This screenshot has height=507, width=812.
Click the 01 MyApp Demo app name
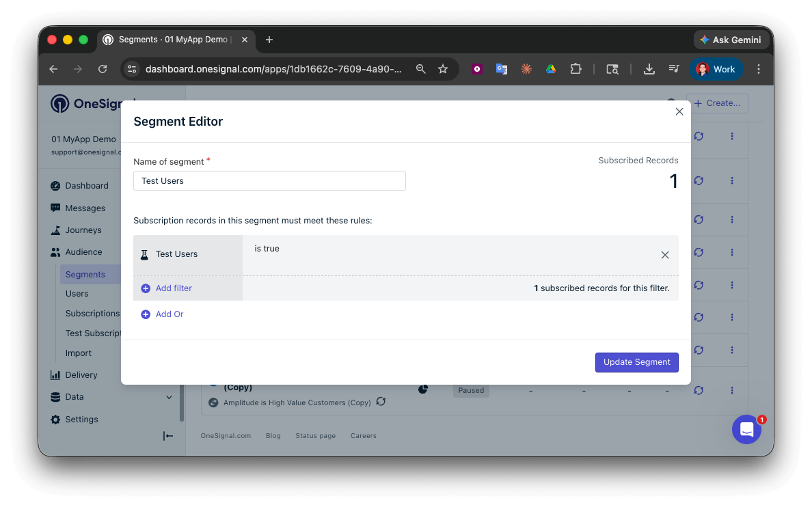tap(83, 139)
